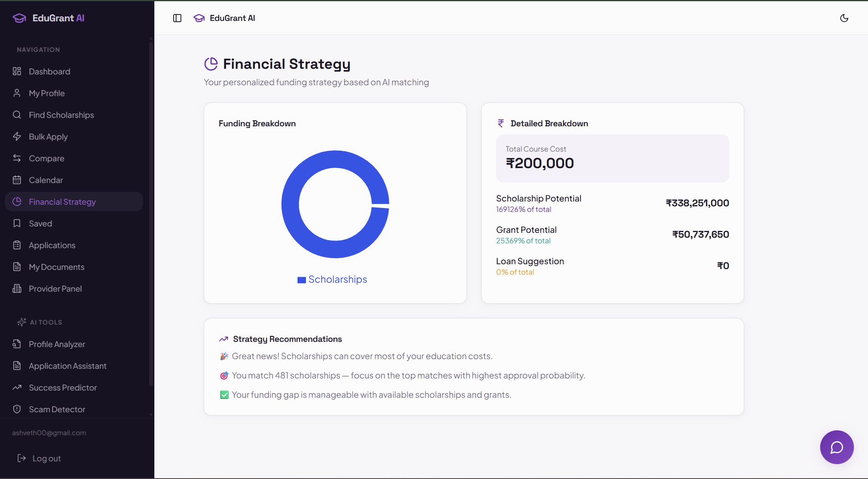Toggle the Scholarships legend color swatch
868x479 pixels.
[302, 280]
